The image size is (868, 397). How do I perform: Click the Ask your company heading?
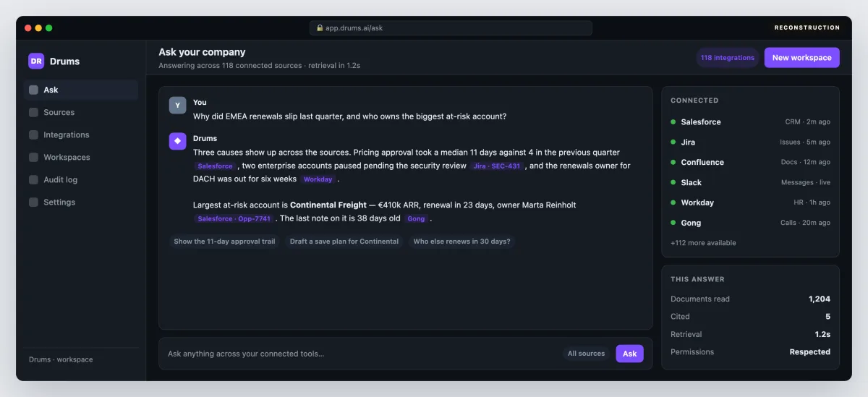(202, 52)
